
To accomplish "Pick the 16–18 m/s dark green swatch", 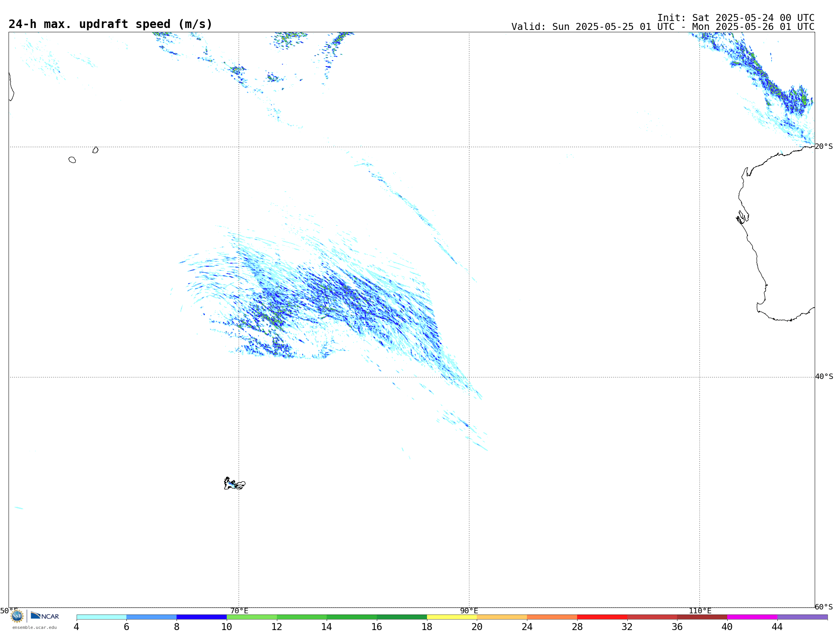I will (402, 617).
